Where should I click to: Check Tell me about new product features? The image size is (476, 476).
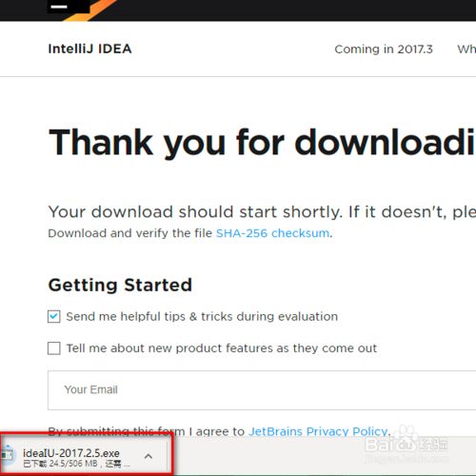pos(54,348)
